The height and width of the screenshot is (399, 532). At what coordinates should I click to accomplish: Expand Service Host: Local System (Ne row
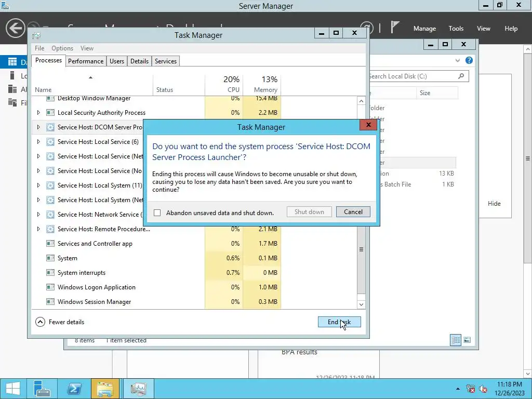coord(38,200)
